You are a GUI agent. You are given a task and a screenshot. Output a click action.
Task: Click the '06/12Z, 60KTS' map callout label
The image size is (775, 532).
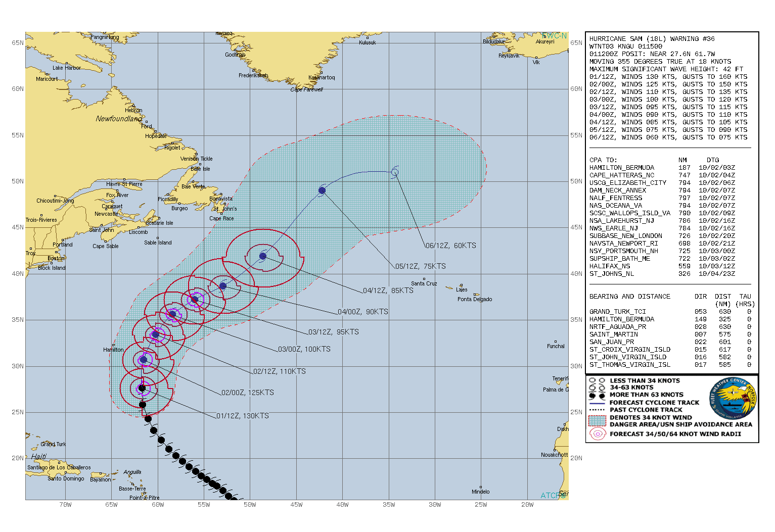(451, 246)
